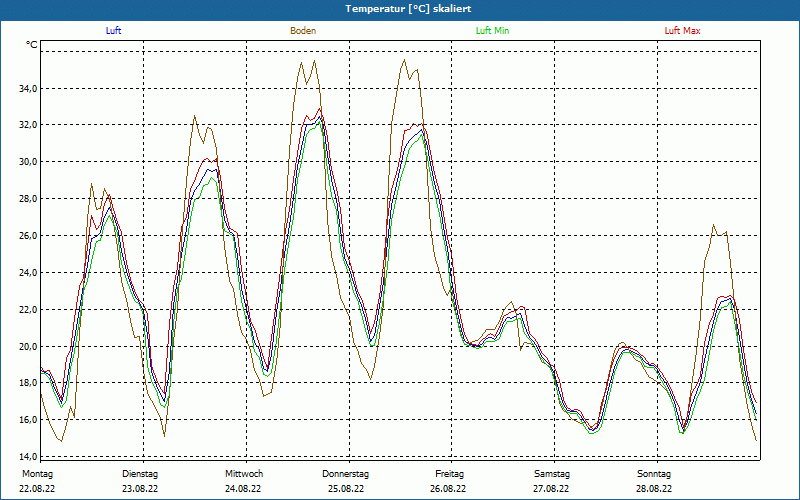Click the 22,0 y-axis value
The image size is (800, 500).
pos(29,310)
